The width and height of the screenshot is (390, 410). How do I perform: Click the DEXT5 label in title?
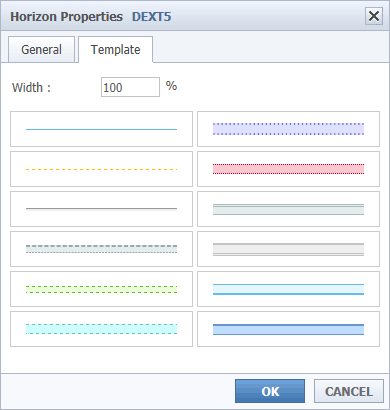[152, 17]
